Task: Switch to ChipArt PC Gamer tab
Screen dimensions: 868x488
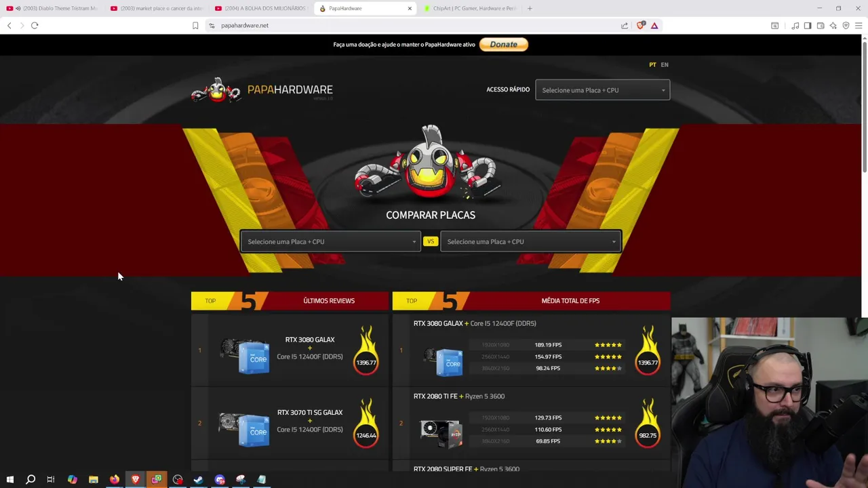Action: point(470,8)
